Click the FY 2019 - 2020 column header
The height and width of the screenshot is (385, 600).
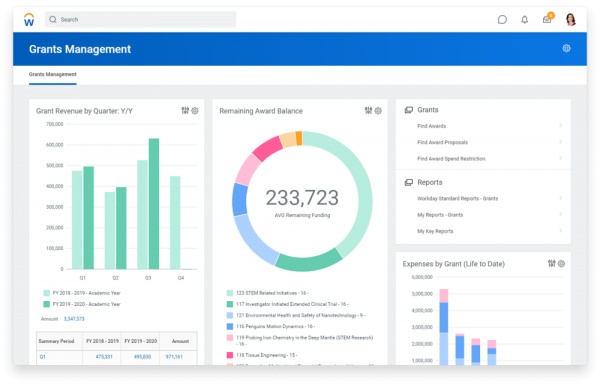click(141, 341)
